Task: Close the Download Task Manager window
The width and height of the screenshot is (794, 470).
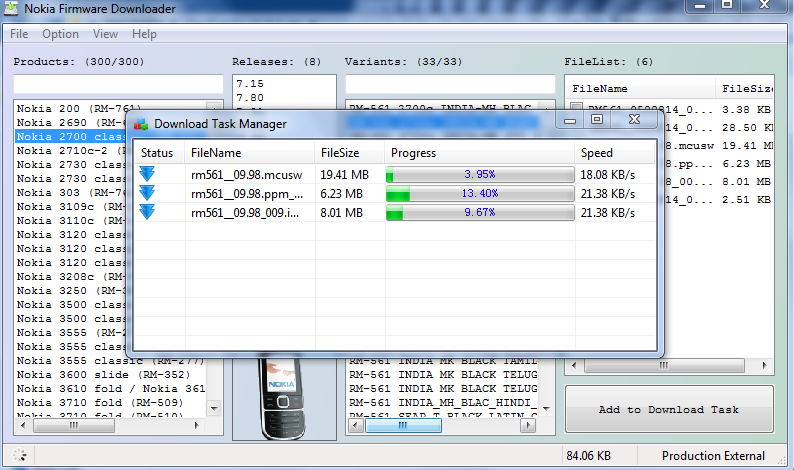Action: click(634, 120)
